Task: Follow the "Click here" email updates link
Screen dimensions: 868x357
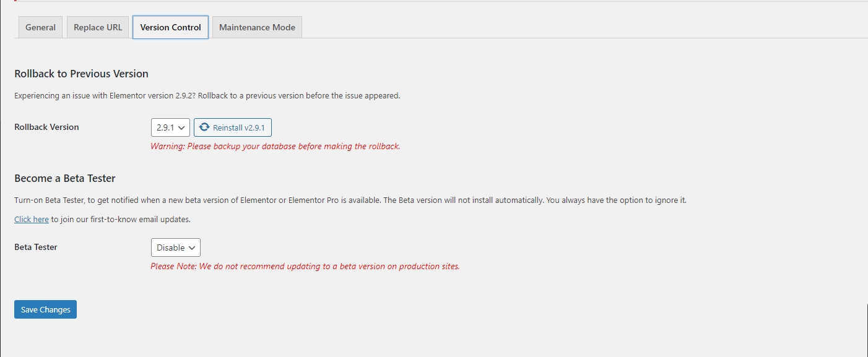Action: click(x=32, y=219)
